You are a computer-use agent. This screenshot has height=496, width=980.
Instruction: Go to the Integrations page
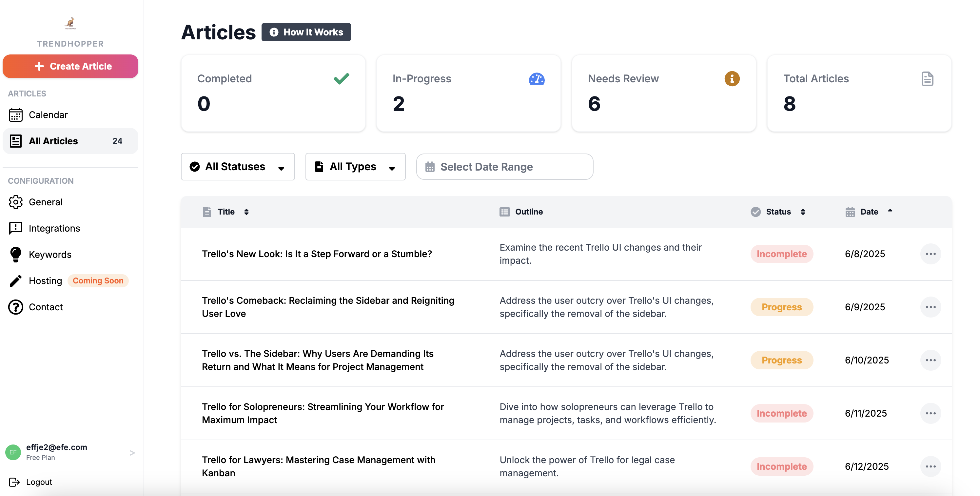point(70,228)
